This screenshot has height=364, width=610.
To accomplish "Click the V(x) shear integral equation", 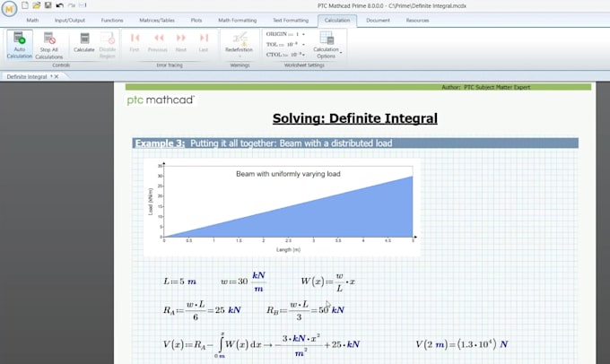I will coord(261,344).
